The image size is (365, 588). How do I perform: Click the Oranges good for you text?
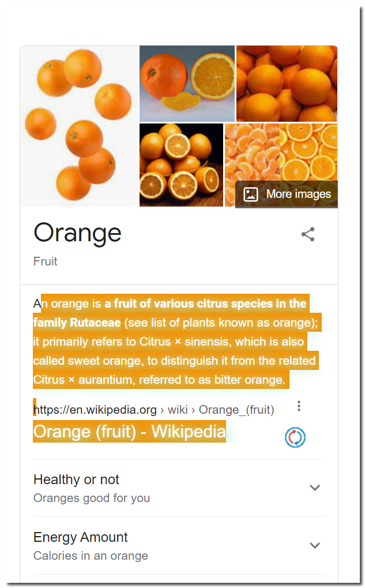pos(91,498)
